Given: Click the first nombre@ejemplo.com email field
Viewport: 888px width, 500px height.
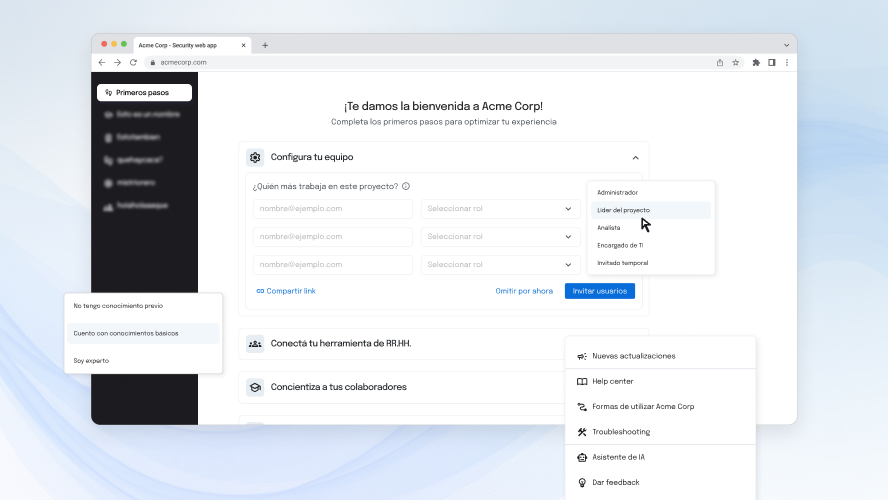Looking at the screenshot, I should [x=332, y=208].
